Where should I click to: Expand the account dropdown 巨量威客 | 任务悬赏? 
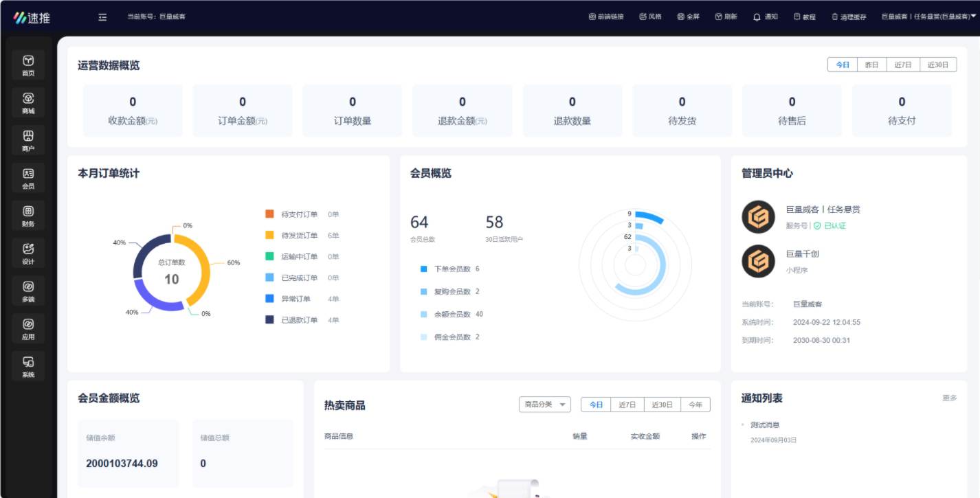(928, 16)
